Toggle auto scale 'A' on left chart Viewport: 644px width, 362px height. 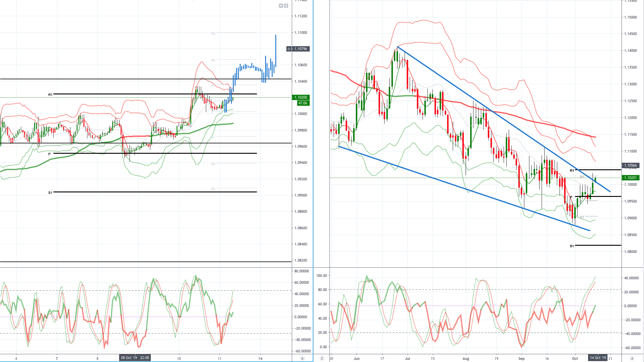click(x=302, y=358)
